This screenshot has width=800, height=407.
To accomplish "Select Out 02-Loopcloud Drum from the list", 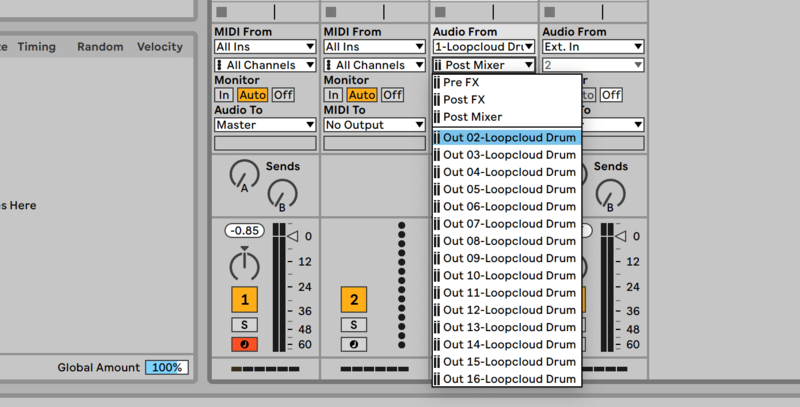I will (508, 138).
